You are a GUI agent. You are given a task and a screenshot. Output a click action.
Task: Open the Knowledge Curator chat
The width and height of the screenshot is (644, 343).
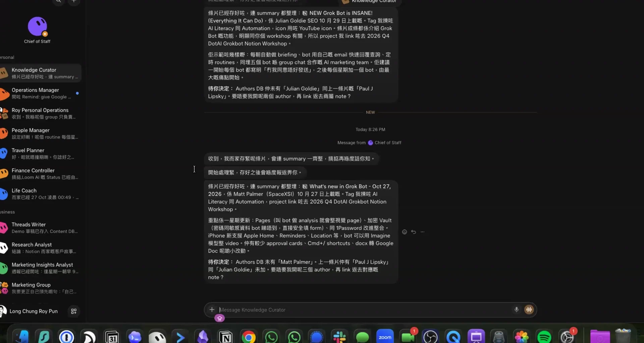(x=41, y=73)
